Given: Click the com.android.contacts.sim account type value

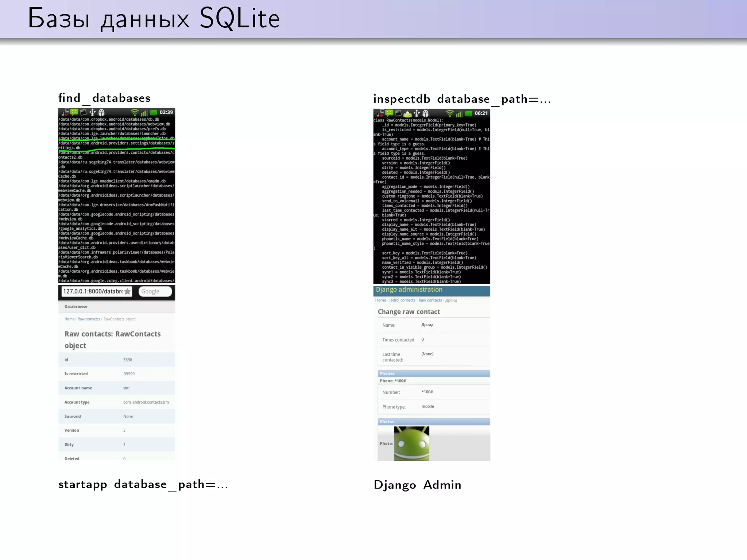Looking at the screenshot, I should (x=146, y=402).
